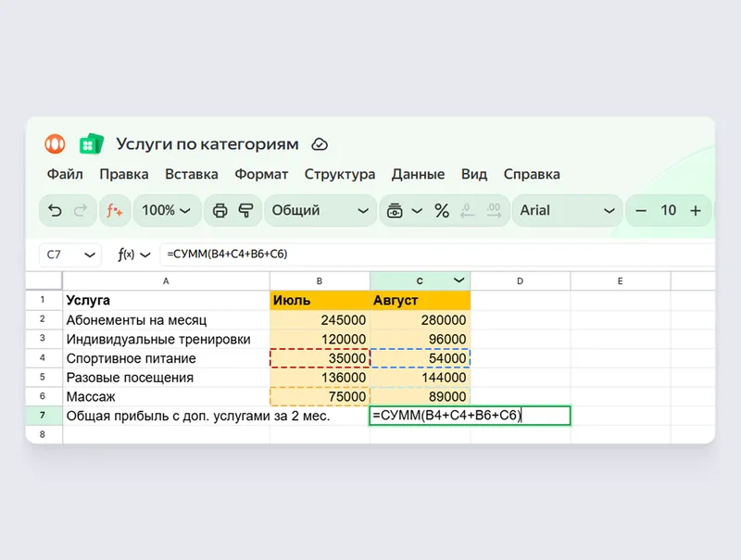Click the cell with value 280000
741x560 pixels.
[x=420, y=319]
